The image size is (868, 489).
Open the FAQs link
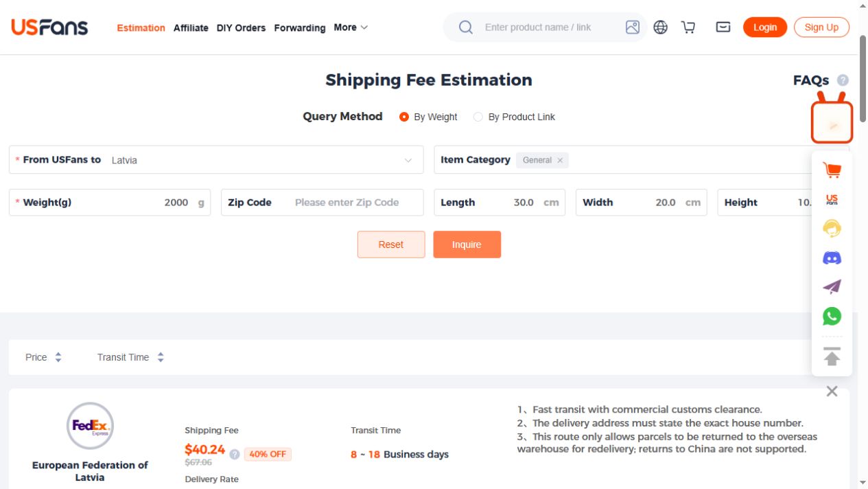(x=811, y=80)
